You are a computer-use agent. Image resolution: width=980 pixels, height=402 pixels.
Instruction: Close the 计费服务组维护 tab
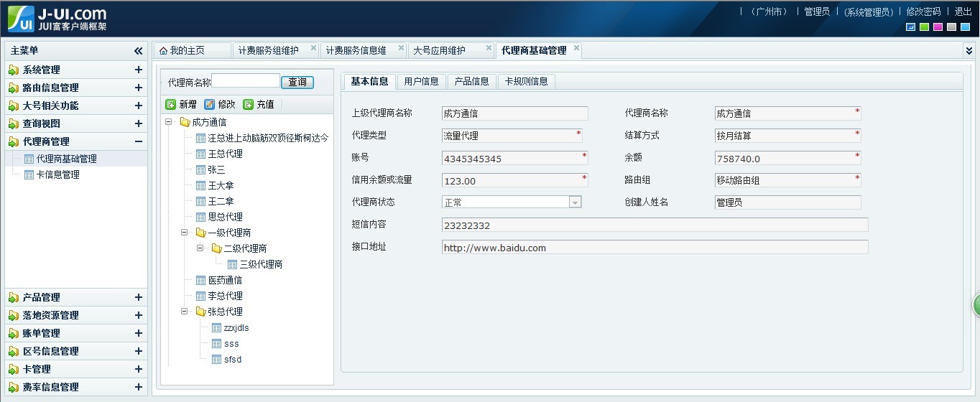coord(313,48)
